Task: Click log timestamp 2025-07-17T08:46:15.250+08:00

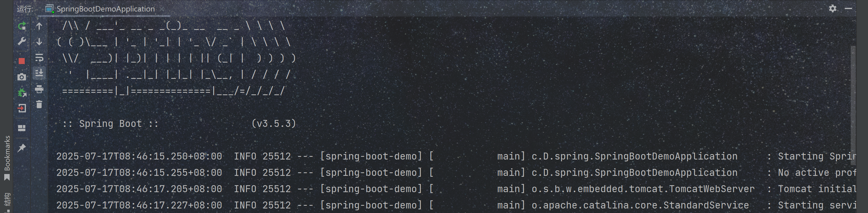Action: click(139, 156)
